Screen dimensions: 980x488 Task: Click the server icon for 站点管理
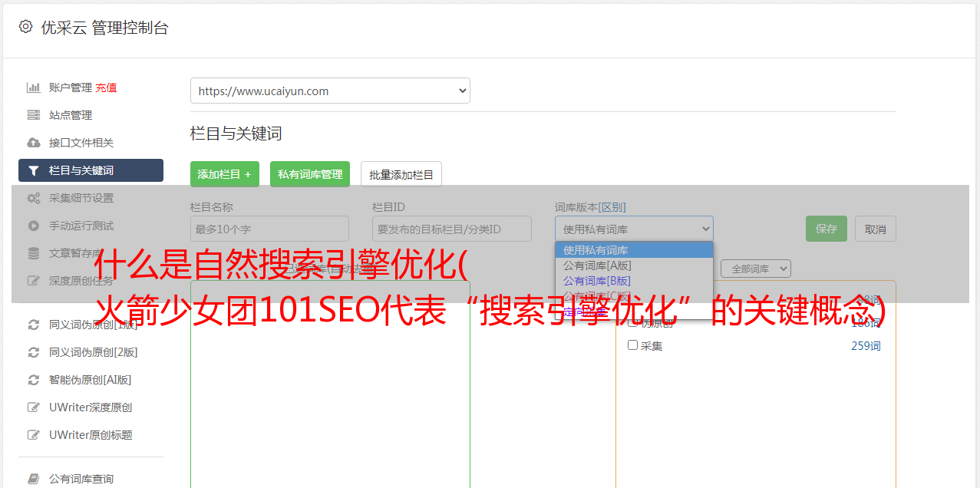click(33, 115)
